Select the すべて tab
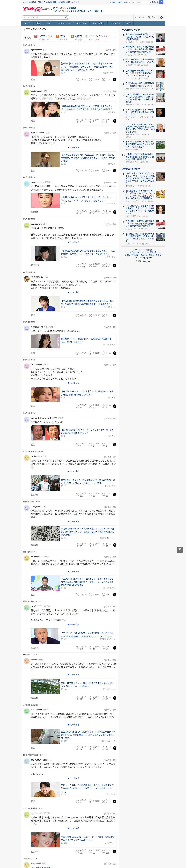This screenshot has height=868, width=186. [28, 38]
